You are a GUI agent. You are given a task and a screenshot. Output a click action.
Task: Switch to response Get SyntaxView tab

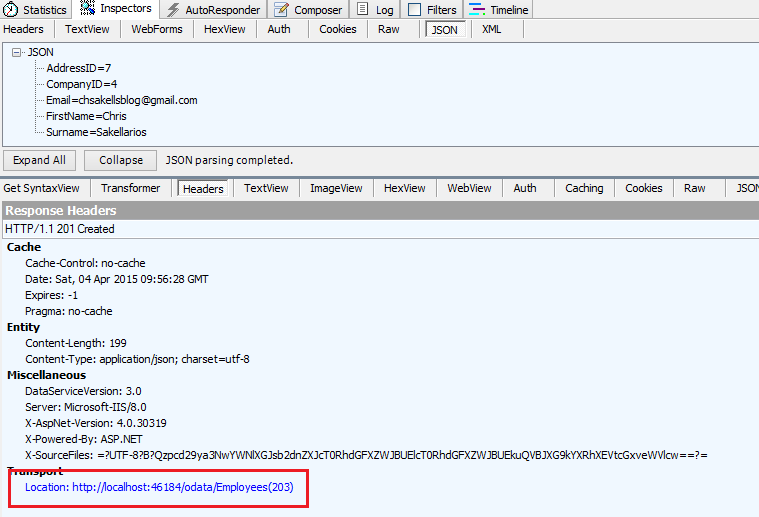click(42, 188)
